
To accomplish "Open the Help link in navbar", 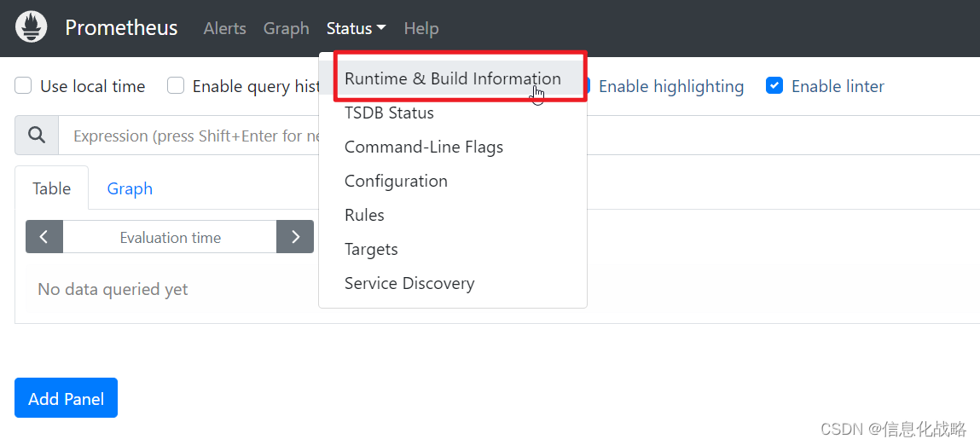I will tap(421, 28).
